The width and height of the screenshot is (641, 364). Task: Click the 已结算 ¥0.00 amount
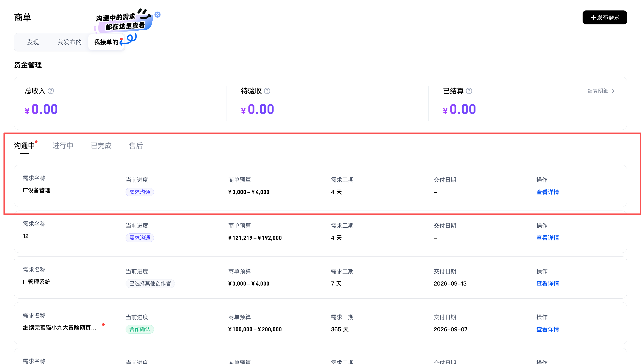click(x=459, y=109)
